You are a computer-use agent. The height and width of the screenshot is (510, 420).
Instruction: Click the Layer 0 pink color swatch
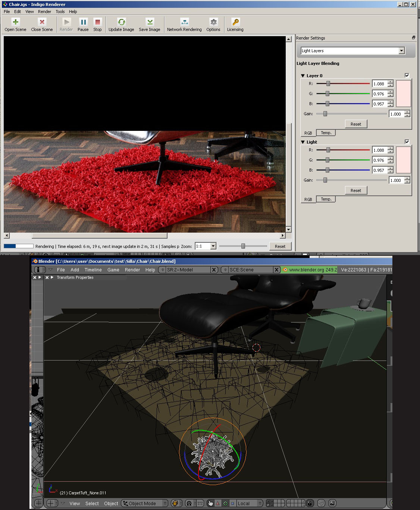pyautogui.click(x=403, y=94)
